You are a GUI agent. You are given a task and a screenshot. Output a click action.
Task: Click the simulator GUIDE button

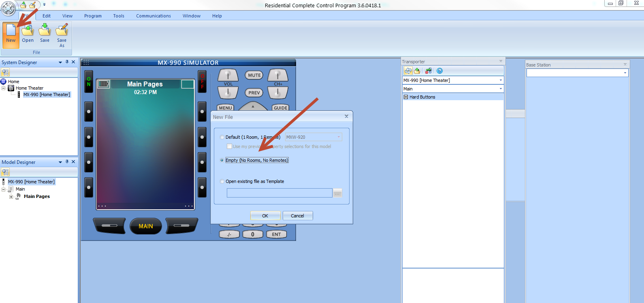click(x=281, y=107)
